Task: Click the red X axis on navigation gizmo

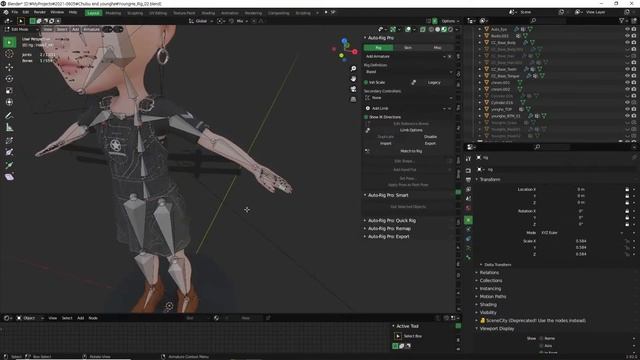Action: pyautogui.click(x=355, y=52)
